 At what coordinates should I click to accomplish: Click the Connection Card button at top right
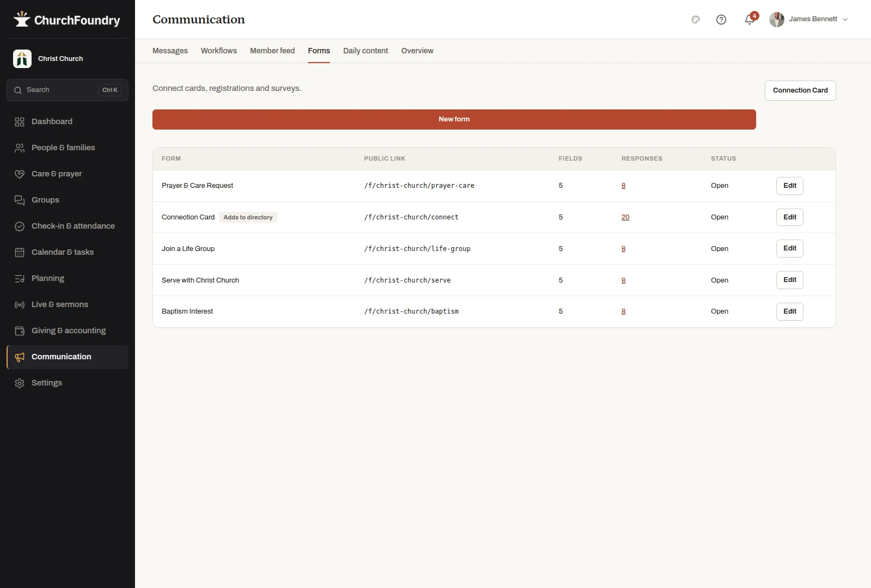(x=800, y=90)
